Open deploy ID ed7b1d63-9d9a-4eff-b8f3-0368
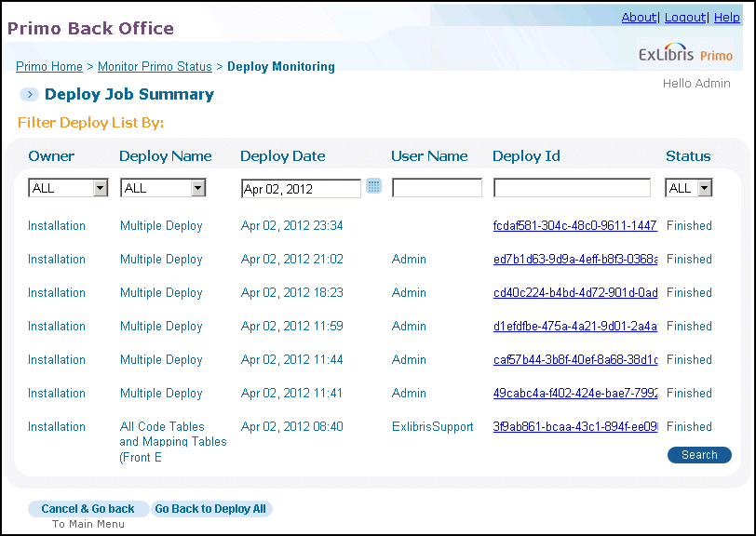Screen dimensions: 756x536 coord(575,260)
